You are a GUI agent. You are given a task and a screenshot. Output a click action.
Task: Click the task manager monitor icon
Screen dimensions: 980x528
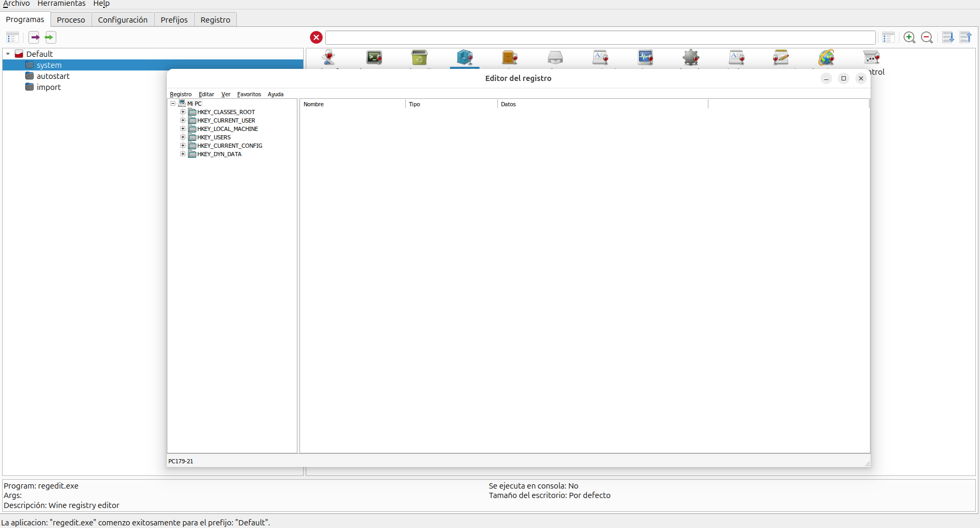tap(645, 57)
